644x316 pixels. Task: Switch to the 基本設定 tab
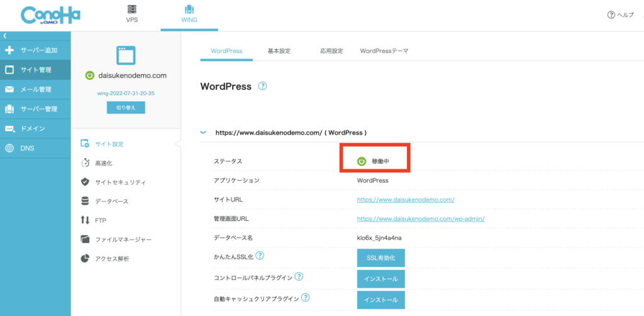click(x=279, y=51)
